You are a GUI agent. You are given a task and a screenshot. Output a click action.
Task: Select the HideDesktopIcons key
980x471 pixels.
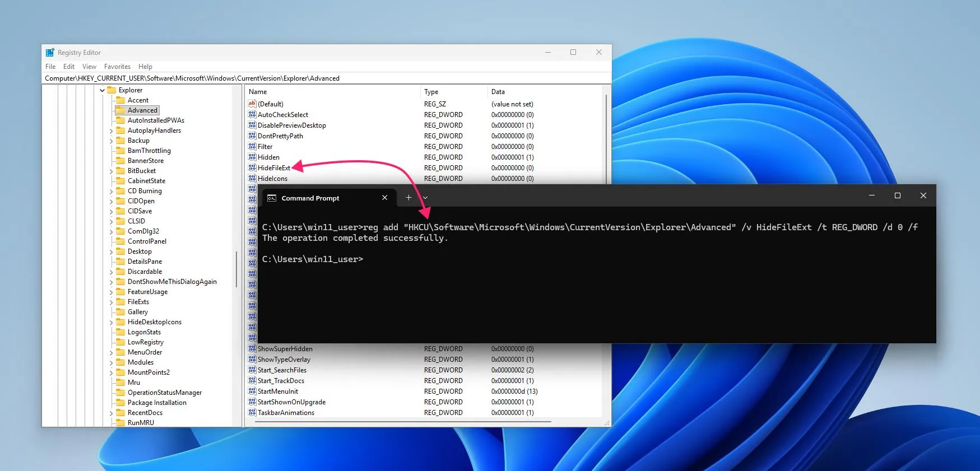click(154, 322)
